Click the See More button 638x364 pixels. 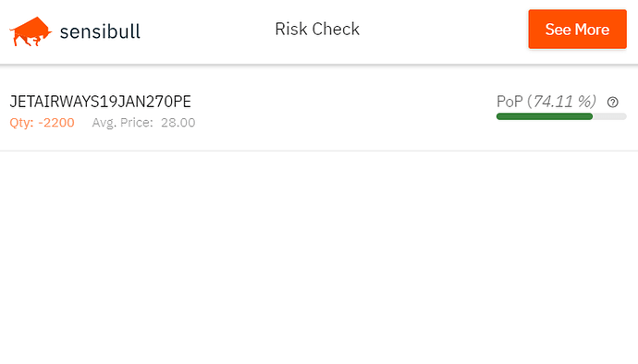[x=577, y=30]
